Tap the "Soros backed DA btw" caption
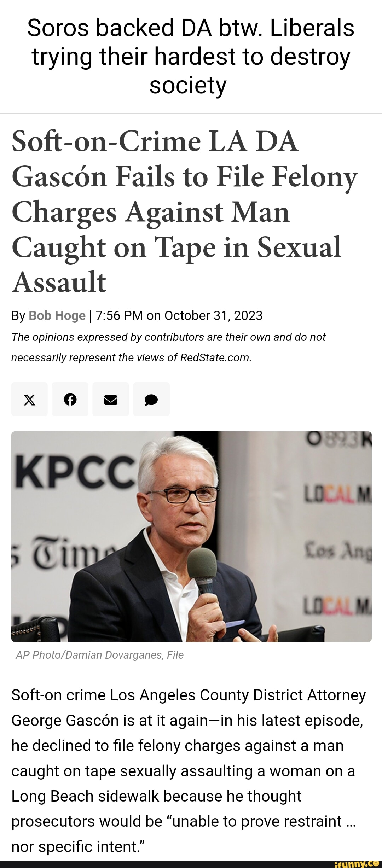Screen dimensions: 382x868 pos(191,57)
